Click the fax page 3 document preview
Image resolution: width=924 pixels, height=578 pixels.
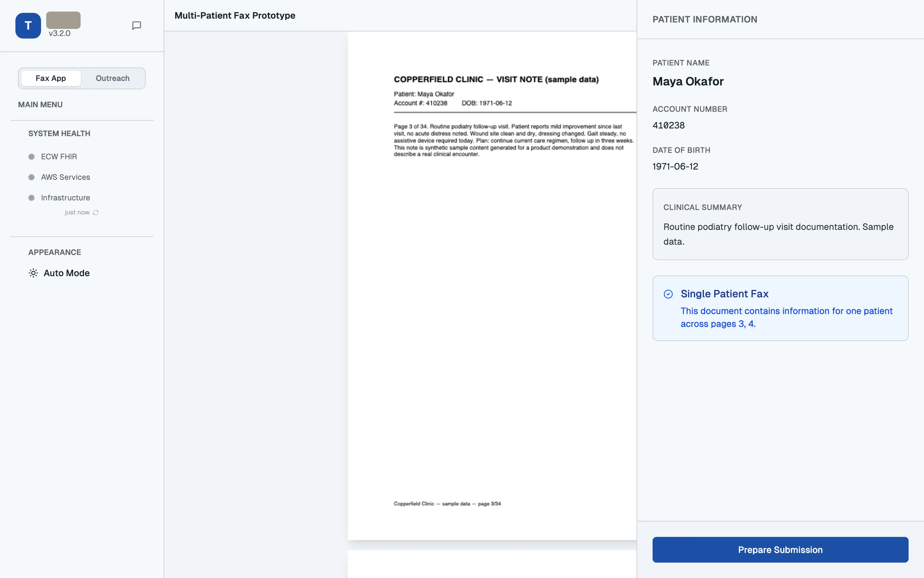tap(492, 285)
